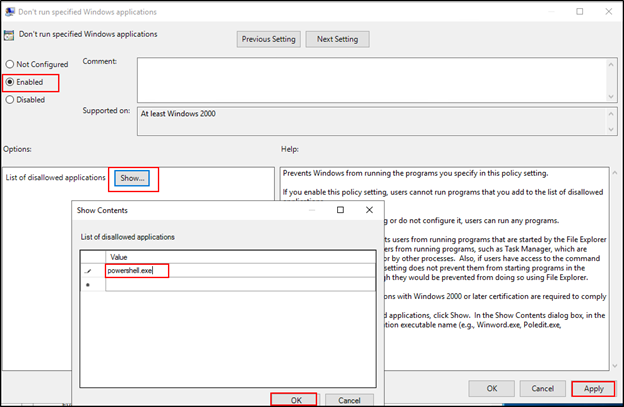Click the asterisk new-row marker in the list

pyautogui.click(x=91, y=285)
